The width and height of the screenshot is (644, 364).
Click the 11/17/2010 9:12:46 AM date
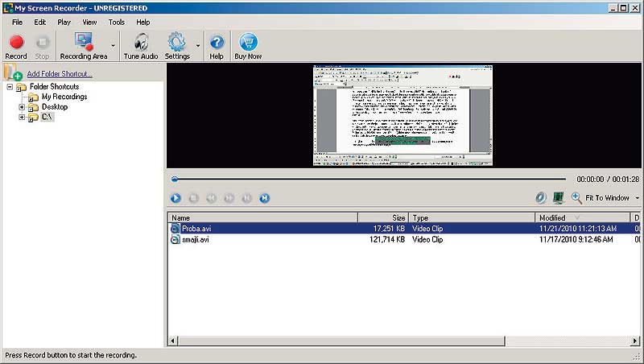pyautogui.click(x=576, y=239)
